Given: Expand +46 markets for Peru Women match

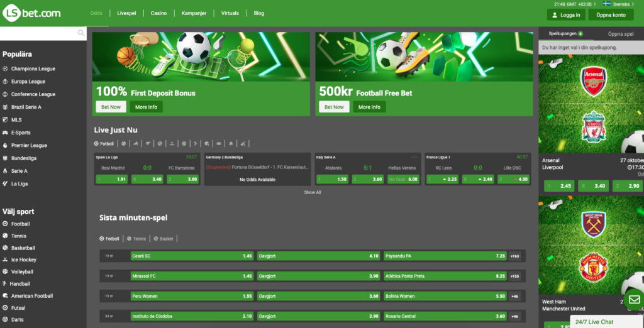Looking at the screenshot, I should pyautogui.click(x=514, y=296).
